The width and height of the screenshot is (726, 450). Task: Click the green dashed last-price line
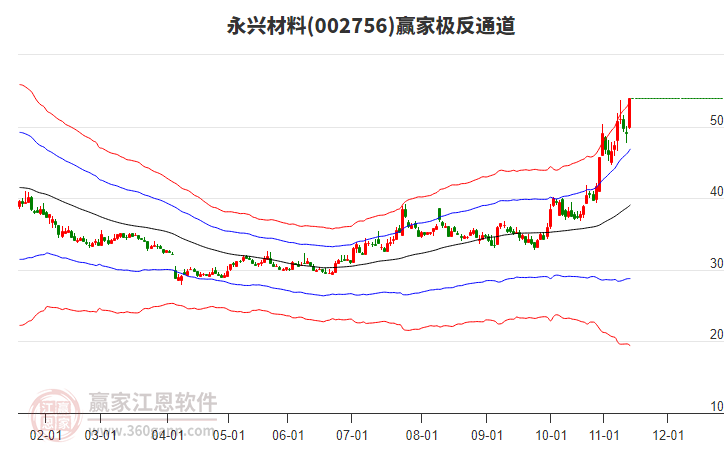(x=678, y=98)
